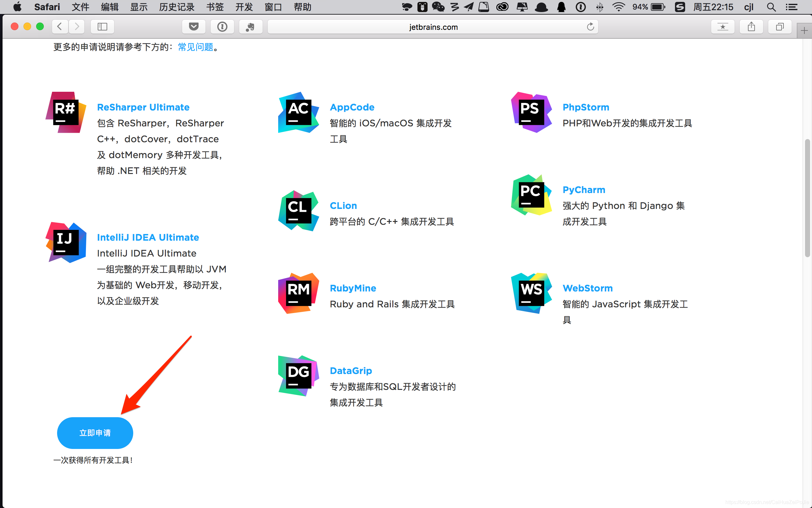Image resolution: width=812 pixels, height=508 pixels.
Task: Open the Apple menu
Action: pos(17,7)
